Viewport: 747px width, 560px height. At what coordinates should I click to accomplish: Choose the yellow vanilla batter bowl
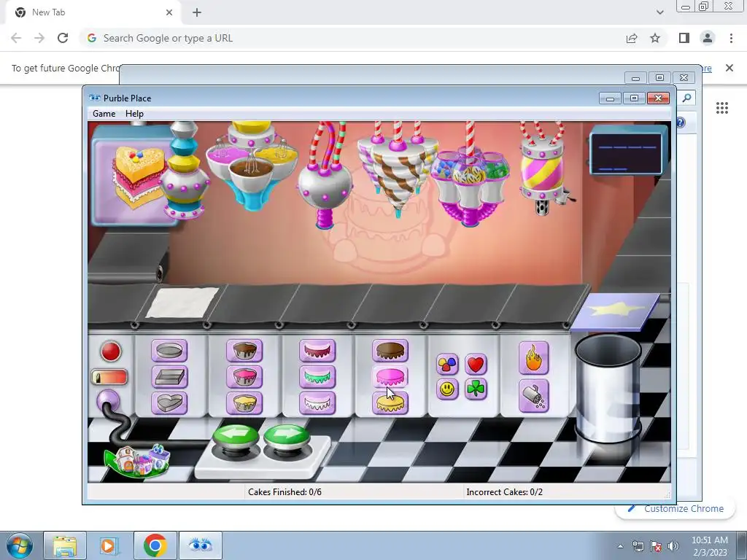point(244,402)
